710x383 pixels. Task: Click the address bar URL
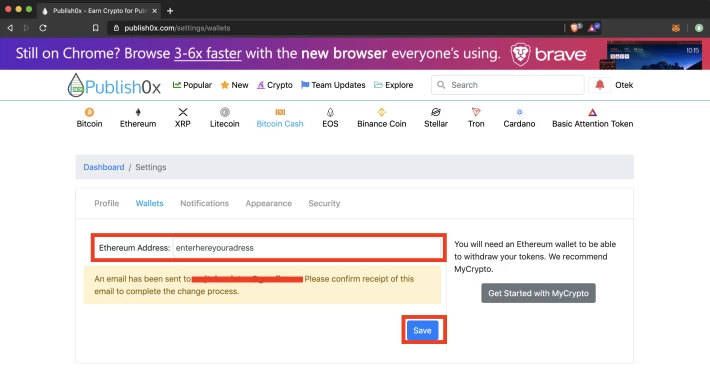tap(177, 28)
